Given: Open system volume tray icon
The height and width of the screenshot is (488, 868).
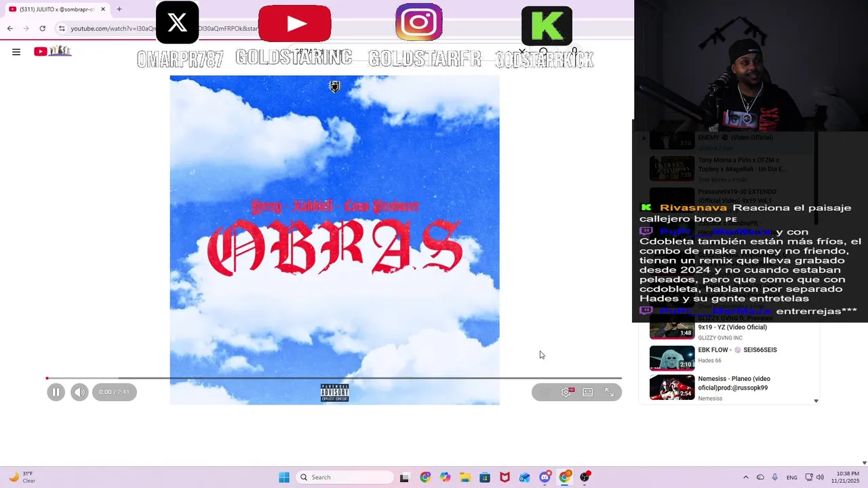Looking at the screenshot, I should [x=820, y=477].
